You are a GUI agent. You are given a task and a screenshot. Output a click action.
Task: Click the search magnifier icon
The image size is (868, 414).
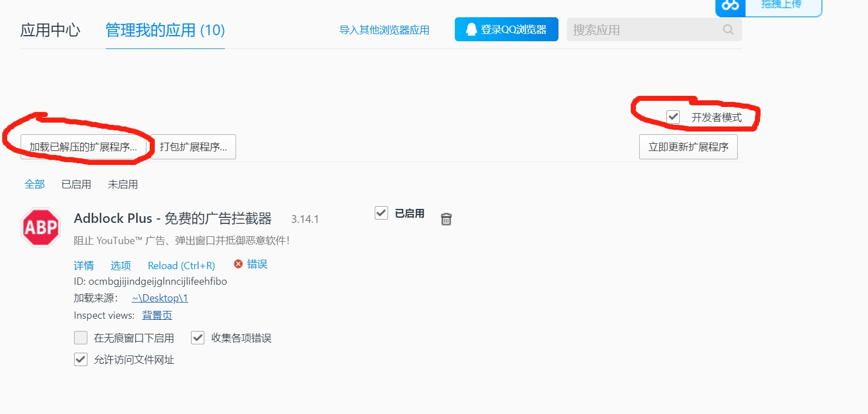[728, 30]
